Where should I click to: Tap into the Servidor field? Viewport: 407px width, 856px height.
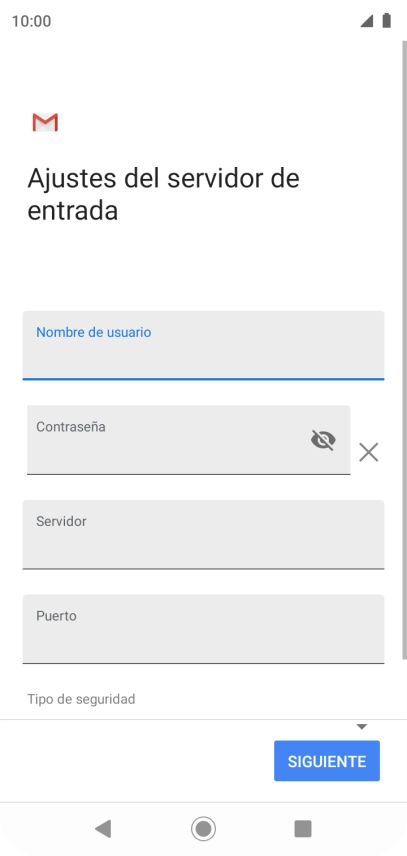click(x=204, y=534)
